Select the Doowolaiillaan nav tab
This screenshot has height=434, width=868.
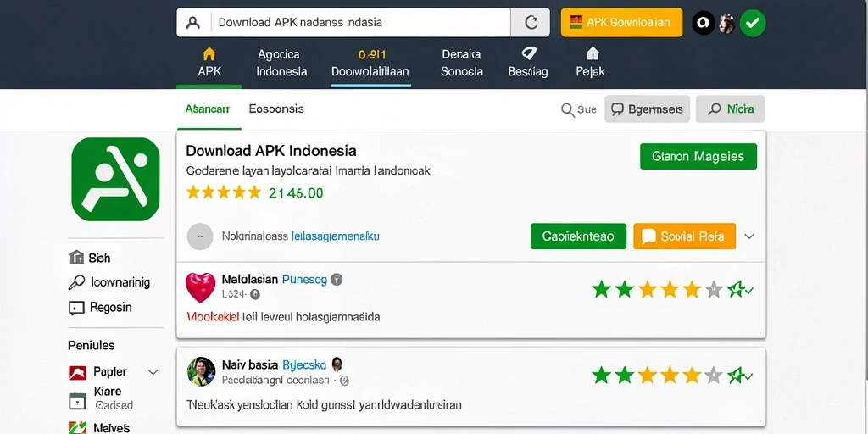click(370, 63)
